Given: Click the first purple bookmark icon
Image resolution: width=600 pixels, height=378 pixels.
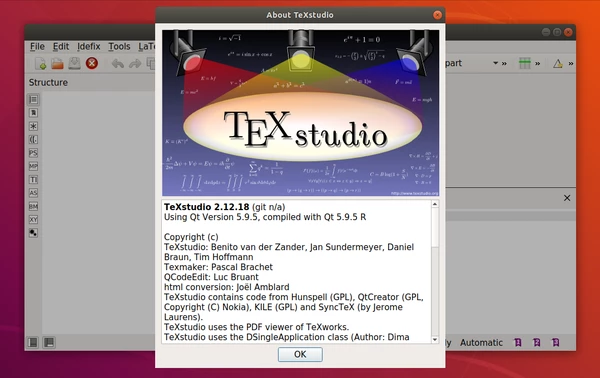Looking at the screenshot, I should (x=518, y=342).
